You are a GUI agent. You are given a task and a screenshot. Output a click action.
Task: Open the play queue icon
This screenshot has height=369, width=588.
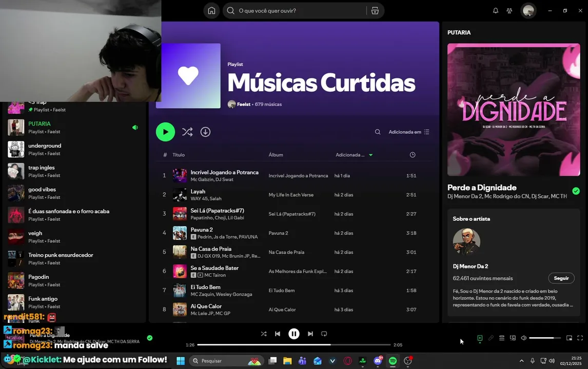(502, 338)
